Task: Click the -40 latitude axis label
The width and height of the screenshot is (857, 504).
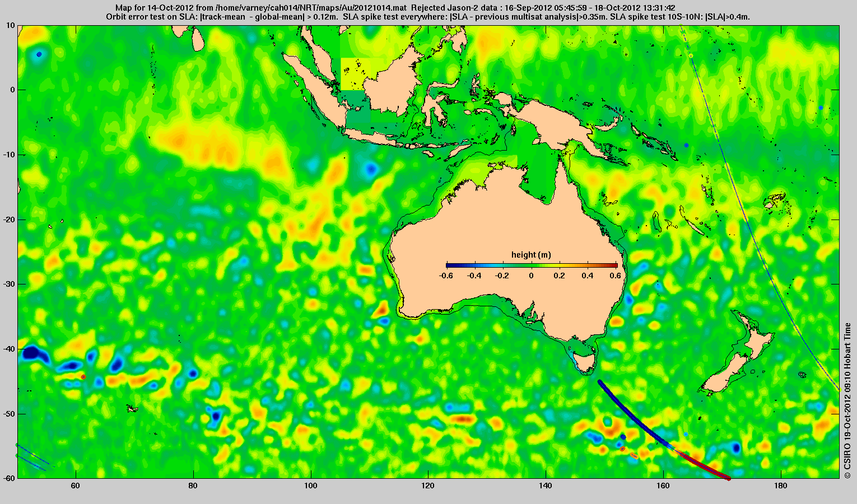Action: 9,349
